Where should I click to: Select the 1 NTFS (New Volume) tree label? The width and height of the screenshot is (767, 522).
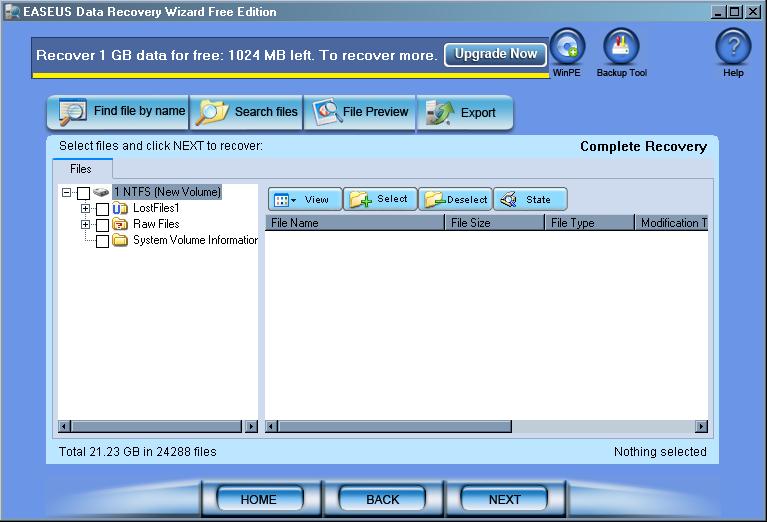point(167,192)
